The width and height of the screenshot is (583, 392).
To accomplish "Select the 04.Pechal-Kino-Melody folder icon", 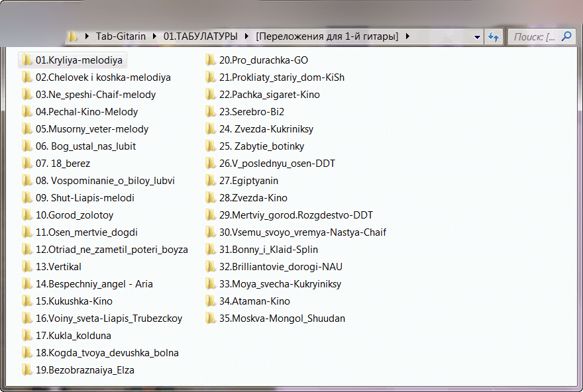I will tap(27, 112).
